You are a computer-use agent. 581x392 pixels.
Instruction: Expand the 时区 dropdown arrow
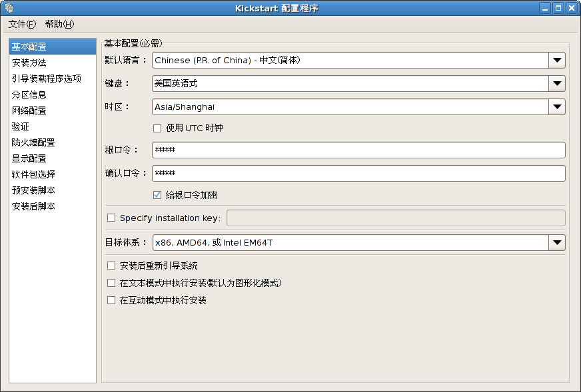(557, 107)
